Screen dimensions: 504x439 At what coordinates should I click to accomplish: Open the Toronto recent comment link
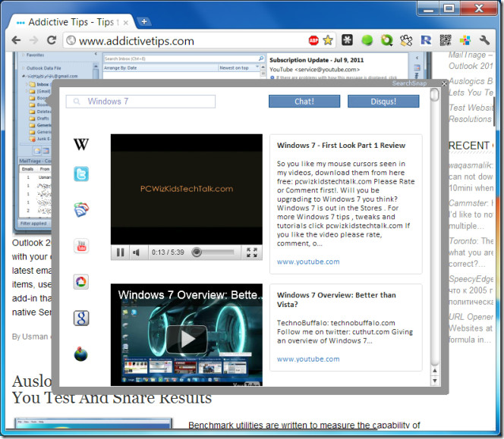(463, 241)
